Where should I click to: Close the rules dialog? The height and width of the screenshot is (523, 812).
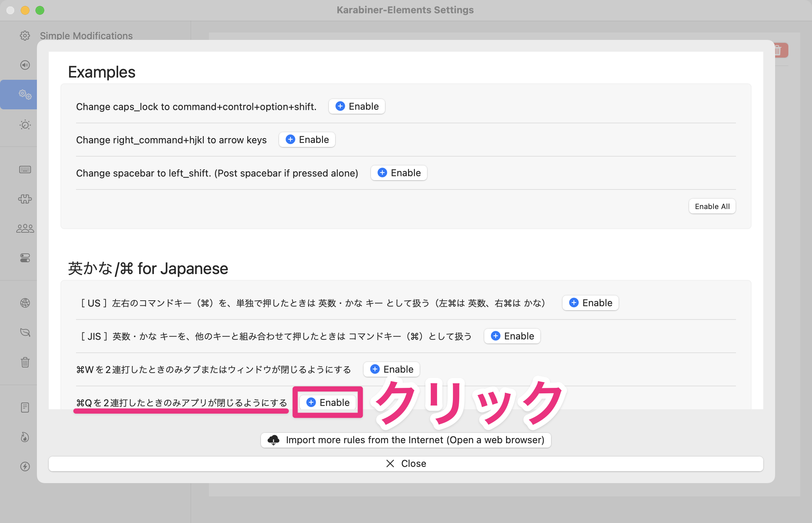point(406,464)
